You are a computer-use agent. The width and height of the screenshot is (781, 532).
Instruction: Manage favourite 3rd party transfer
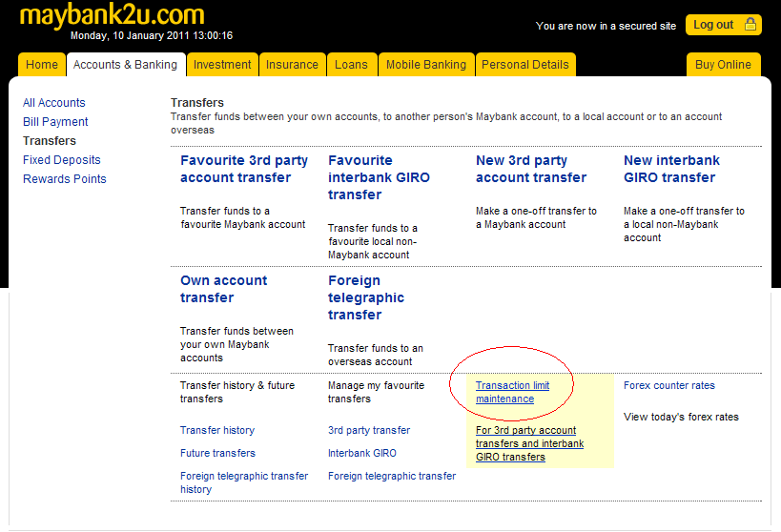pos(369,430)
